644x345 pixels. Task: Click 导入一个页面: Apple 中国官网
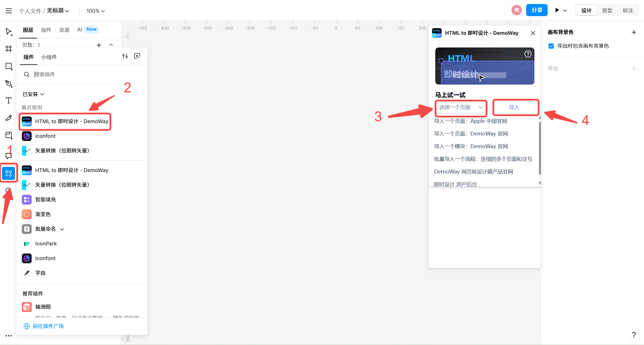(470, 121)
